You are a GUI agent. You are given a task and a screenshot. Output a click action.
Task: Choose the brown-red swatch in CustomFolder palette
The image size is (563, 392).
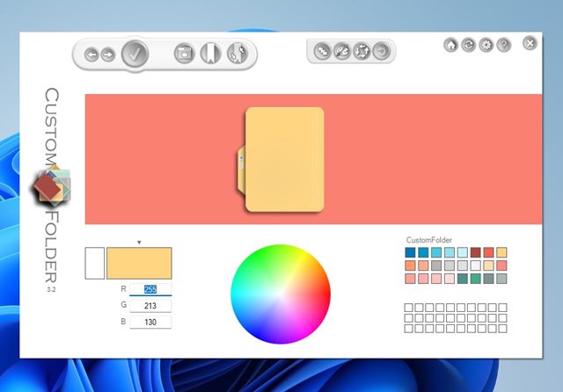pyautogui.click(x=475, y=252)
